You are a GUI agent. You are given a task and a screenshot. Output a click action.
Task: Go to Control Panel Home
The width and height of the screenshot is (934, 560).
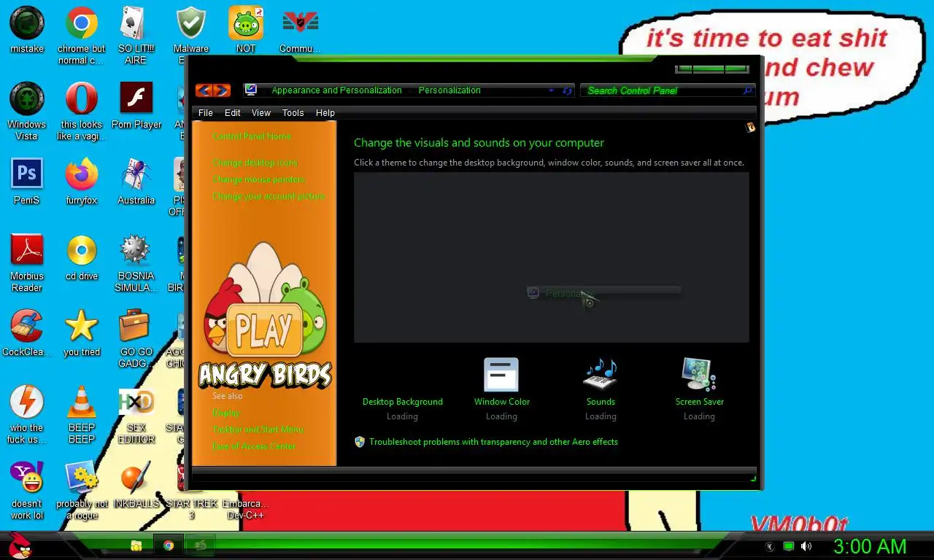(x=252, y=136)
